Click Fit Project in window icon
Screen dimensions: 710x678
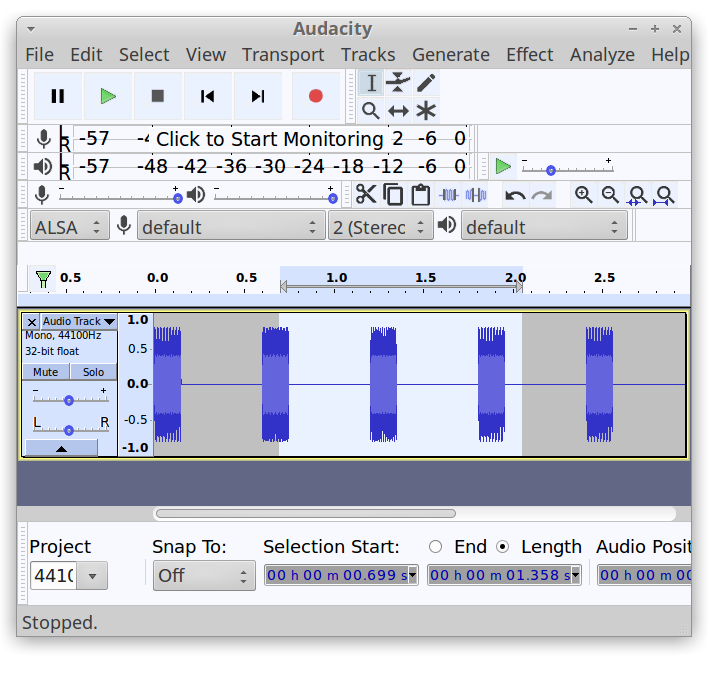pos(664,195)
